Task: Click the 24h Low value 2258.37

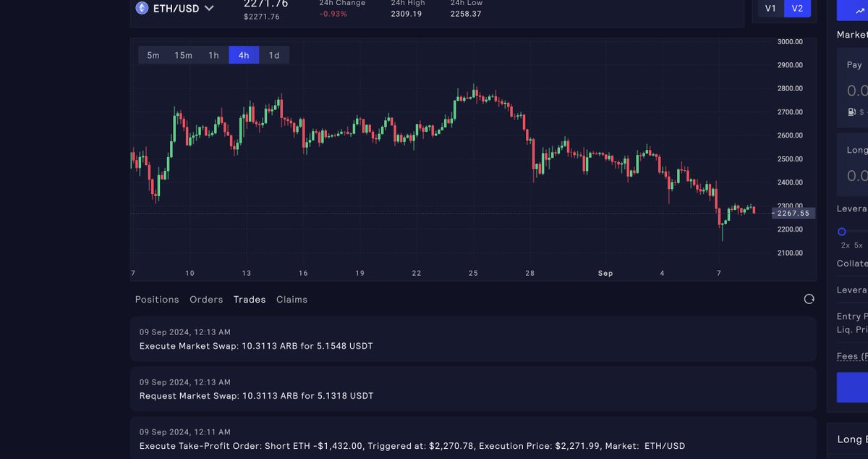Action: (466, 14)
